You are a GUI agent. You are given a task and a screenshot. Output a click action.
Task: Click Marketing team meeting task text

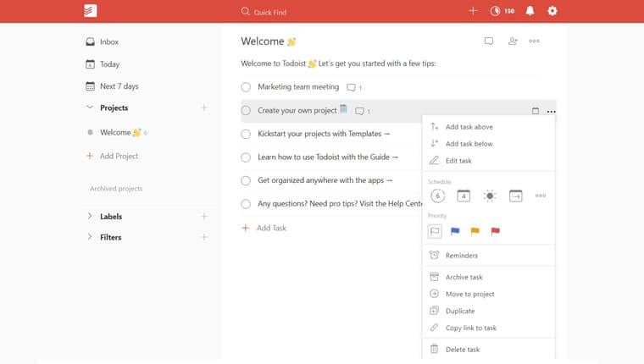(298, 87)
